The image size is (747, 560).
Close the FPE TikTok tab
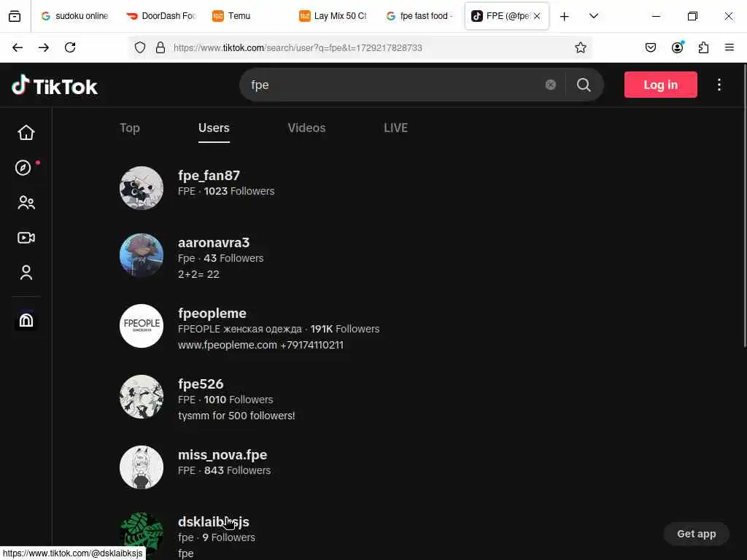pos(537,16)
